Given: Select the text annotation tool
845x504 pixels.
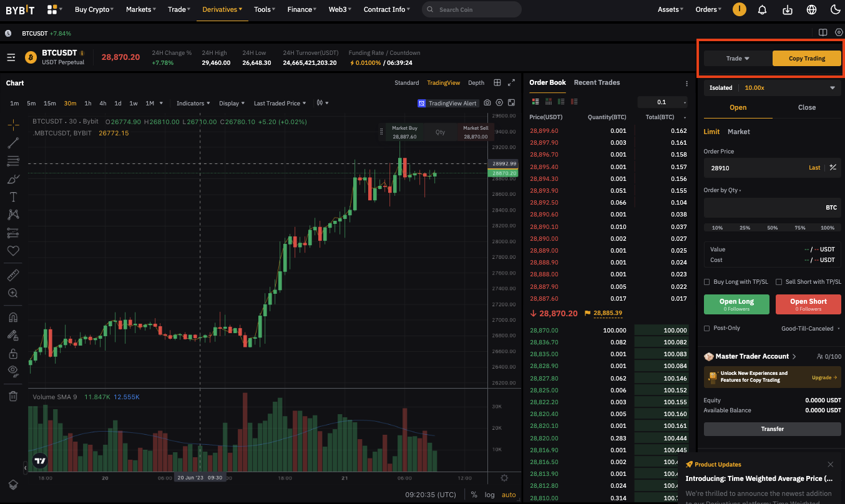Looking at the screenshot, I should click(x=13, y=197).
